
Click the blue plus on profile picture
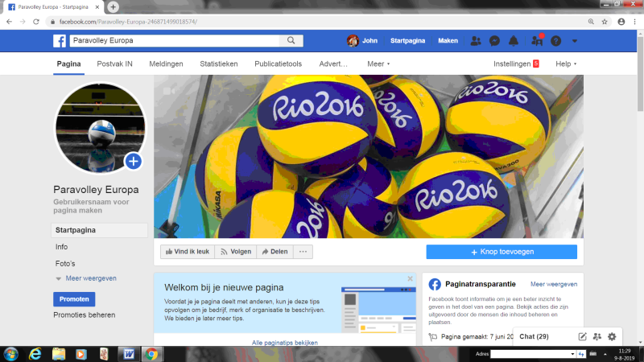133,162
